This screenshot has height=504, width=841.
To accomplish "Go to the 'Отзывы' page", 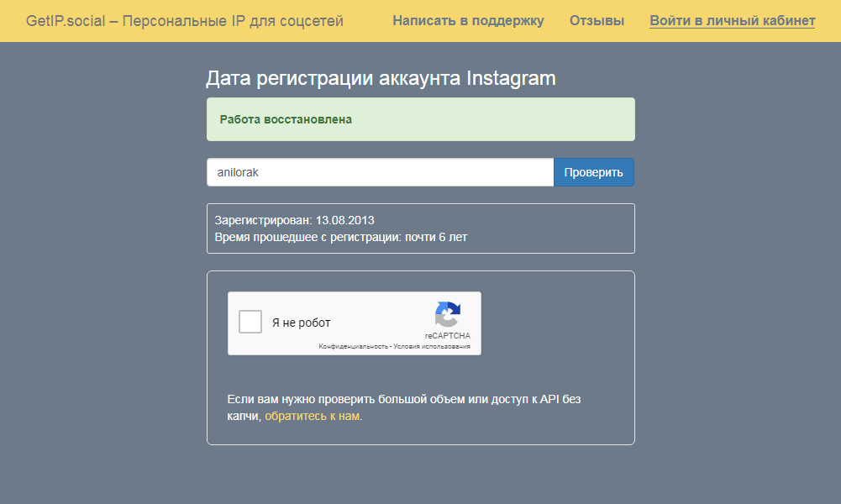I will (597, 21).
